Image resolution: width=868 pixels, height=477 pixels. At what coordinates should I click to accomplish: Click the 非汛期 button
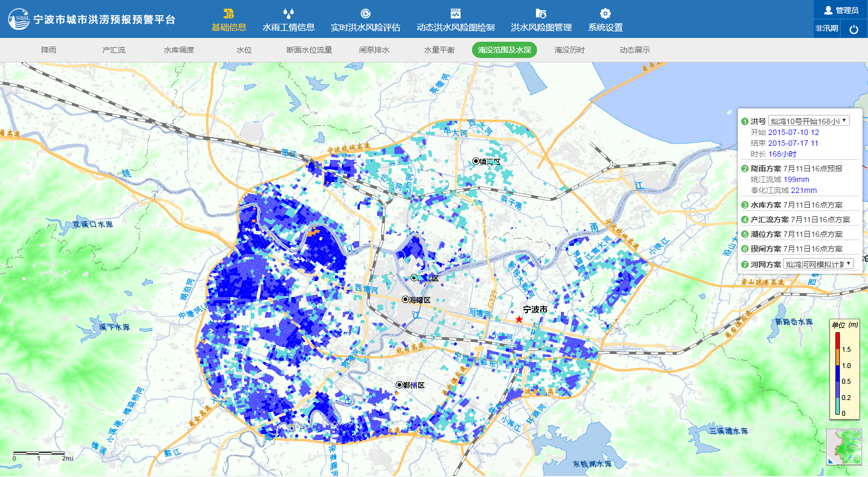827,29
